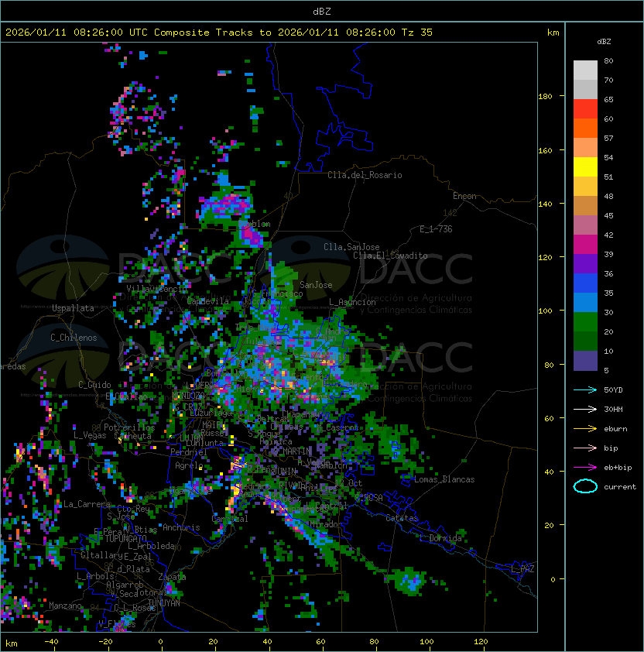Viewport: 644px width, 652px height.
Task: Click the cyan 50YD track arrow in legend
Action: pos(585,390)
